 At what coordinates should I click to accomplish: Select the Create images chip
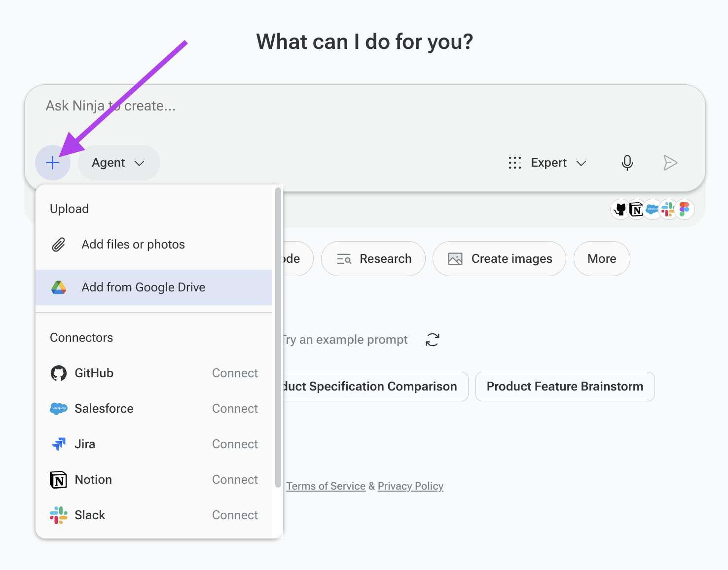click(499, 259)
